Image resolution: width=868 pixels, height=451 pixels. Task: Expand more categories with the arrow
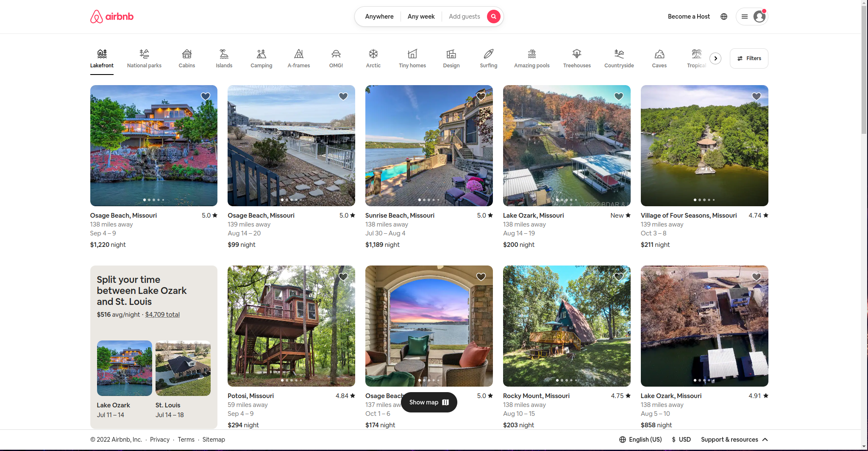[715, 58]
